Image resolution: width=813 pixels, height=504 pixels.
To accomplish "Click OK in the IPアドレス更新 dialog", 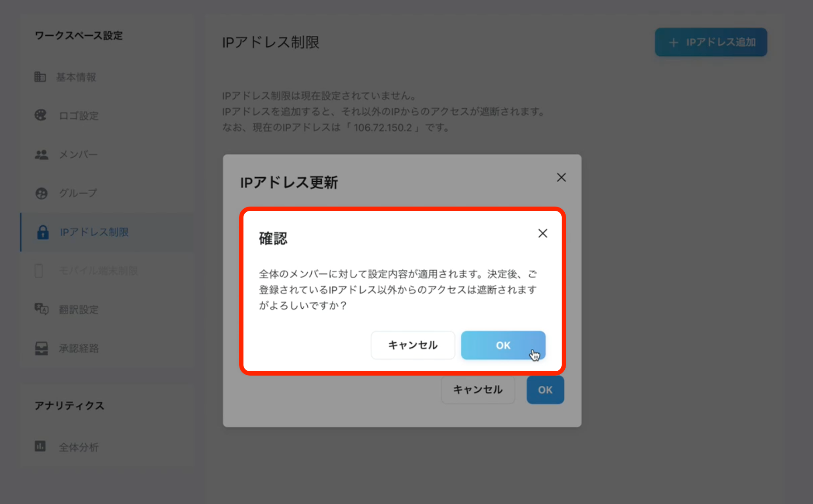I will coord(545,390).
